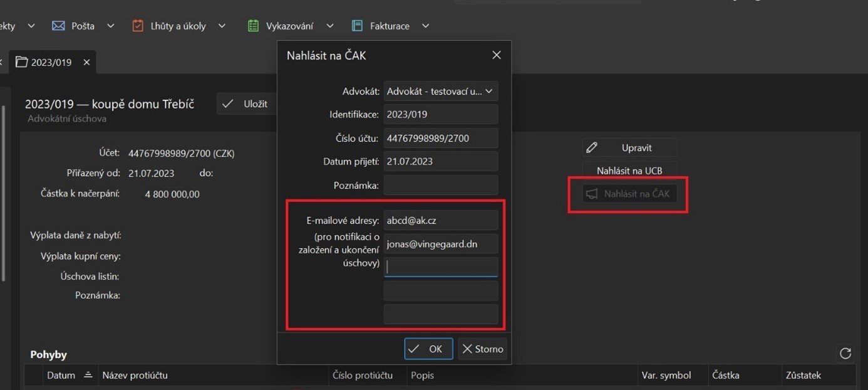Cancel the dialog with Storno
This screenshot has width=868, height=390.
coord(482,349)
